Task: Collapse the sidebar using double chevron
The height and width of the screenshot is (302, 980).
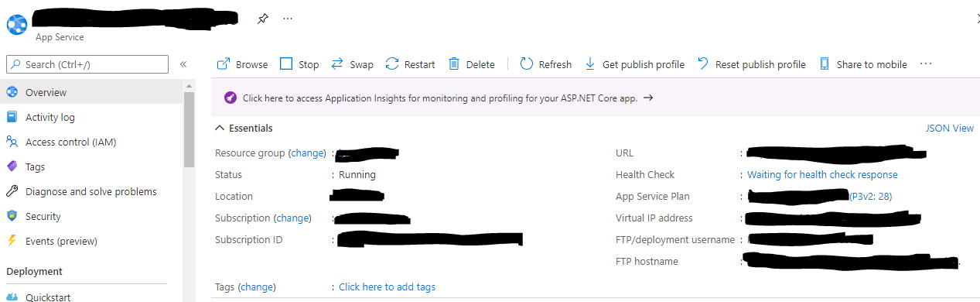Action: click(x=183, y=64)
